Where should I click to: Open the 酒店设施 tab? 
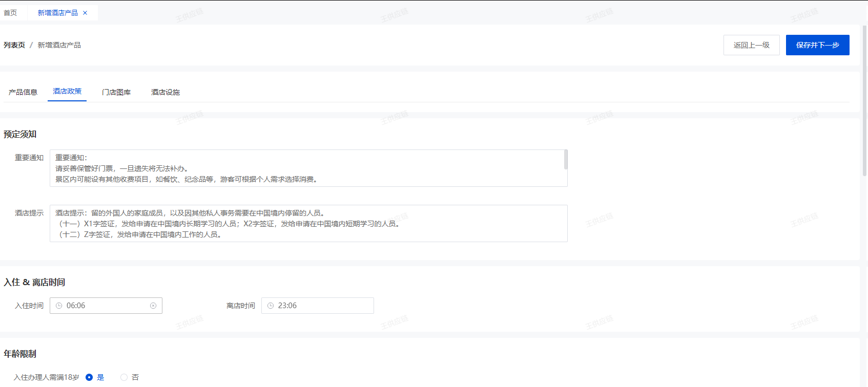[166, 92]
